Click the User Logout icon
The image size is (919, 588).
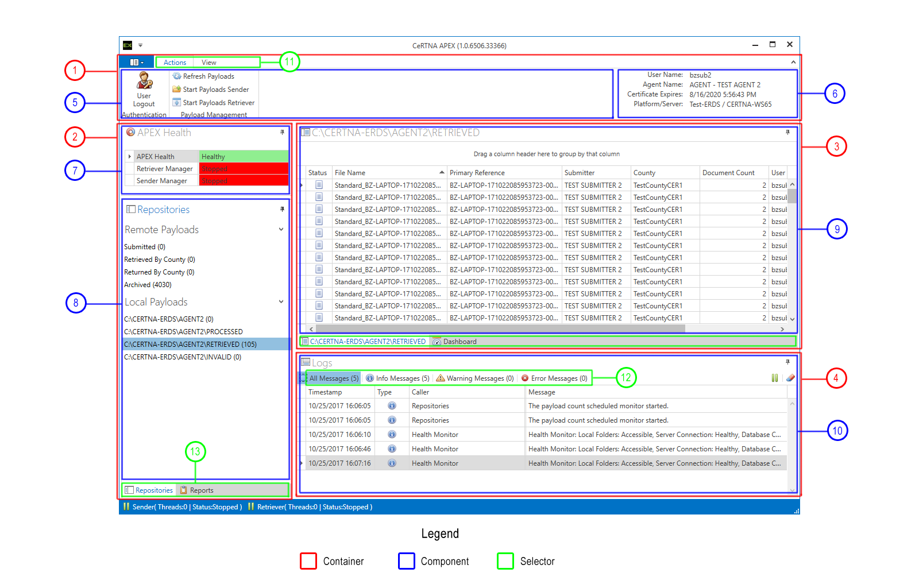(144, 82)
